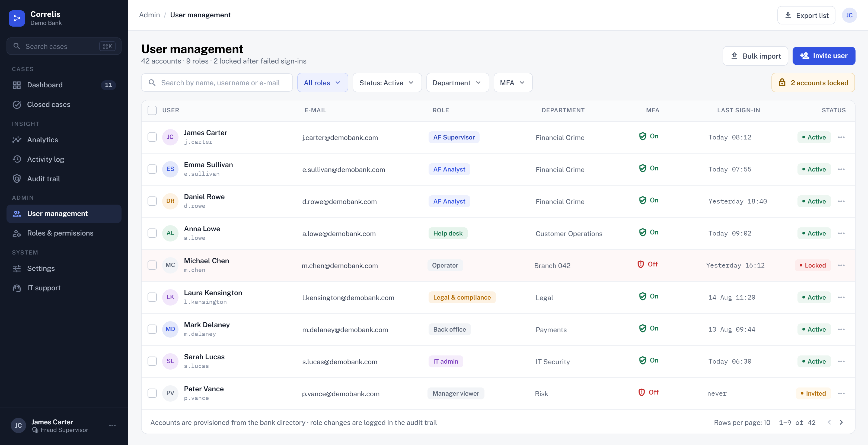Open more options for Peter Vance row
Image resolution: width=868 pixels, height=445 pixels.
pos(841,393)
